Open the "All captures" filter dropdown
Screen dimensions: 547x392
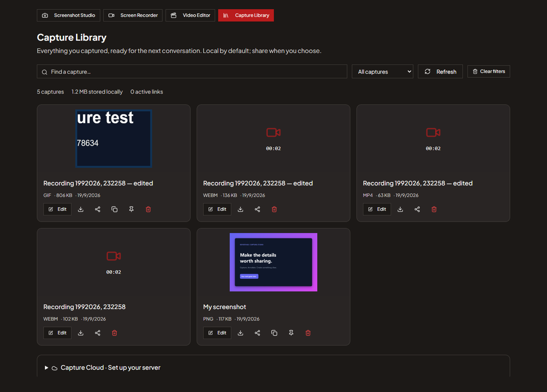383,71
